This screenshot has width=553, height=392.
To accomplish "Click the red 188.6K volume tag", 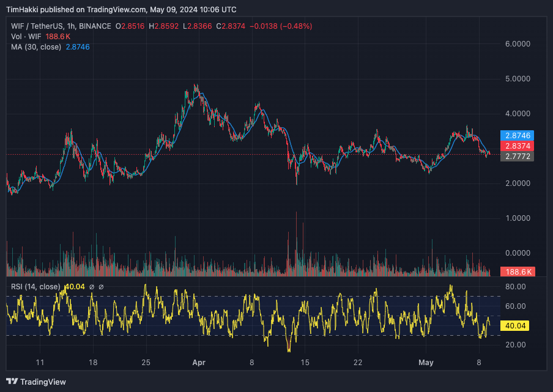I will point(517,272).
